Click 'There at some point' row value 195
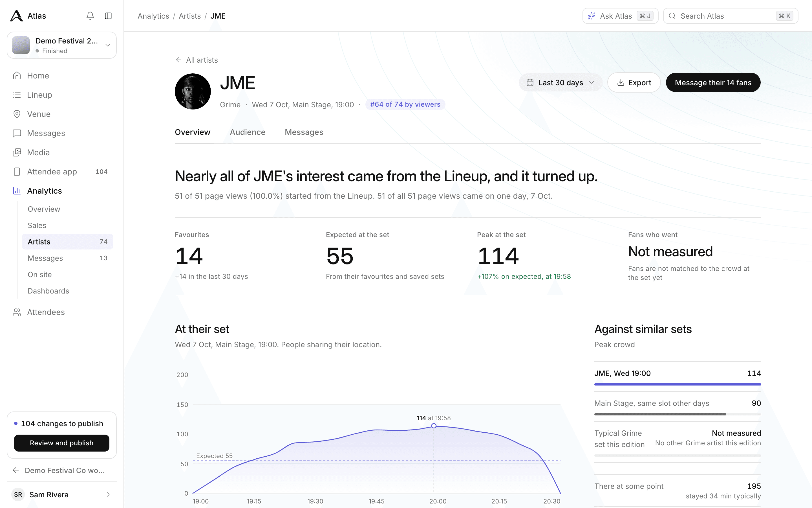This screenshot has width=812, height=508. pyautogui.click(x=754, y=486)
